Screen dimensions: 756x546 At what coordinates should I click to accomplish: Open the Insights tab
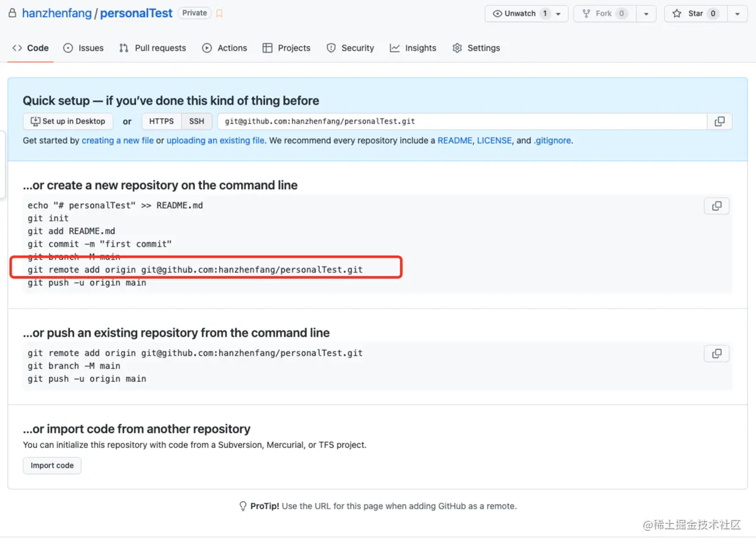click(x=413, y=48)
